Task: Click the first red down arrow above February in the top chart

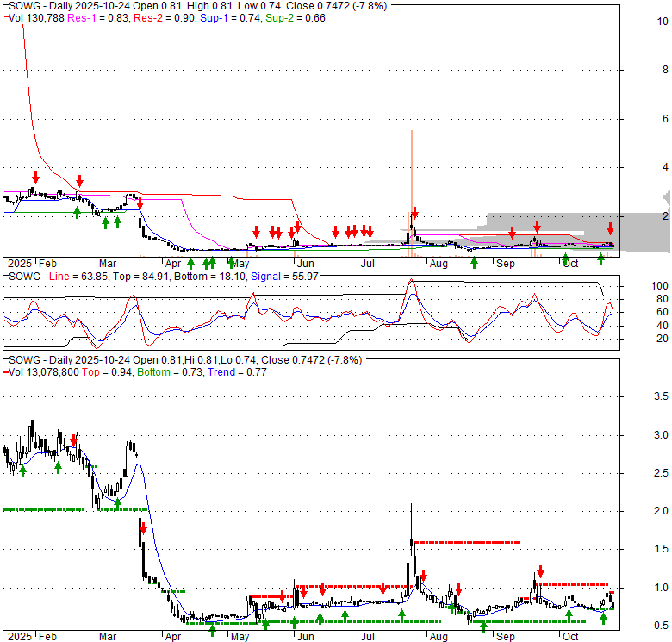Action: tap(36, 177)
